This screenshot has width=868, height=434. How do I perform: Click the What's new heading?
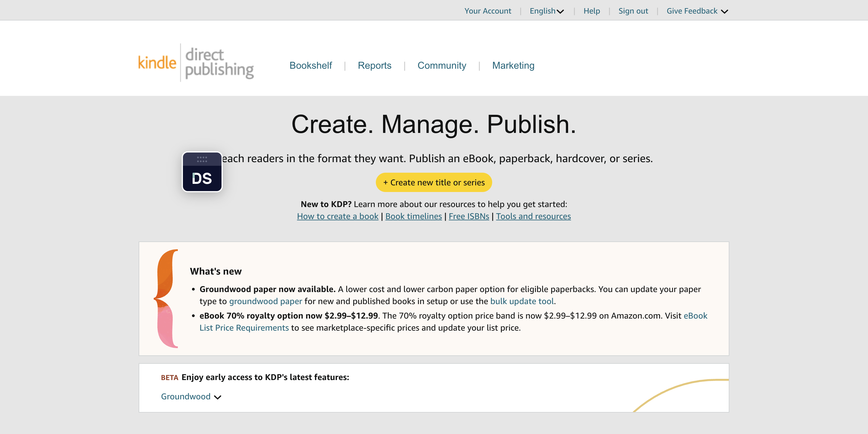point(216,271)
